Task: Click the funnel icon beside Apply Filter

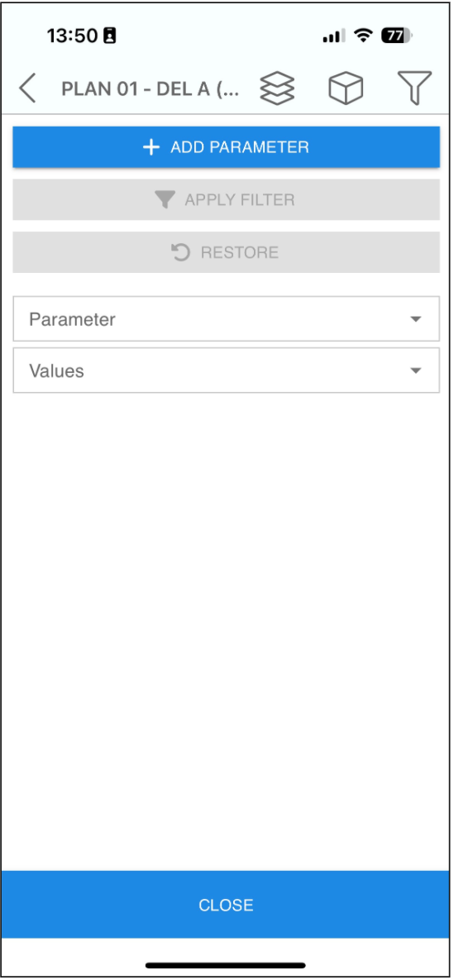Action: click(165, 200)
